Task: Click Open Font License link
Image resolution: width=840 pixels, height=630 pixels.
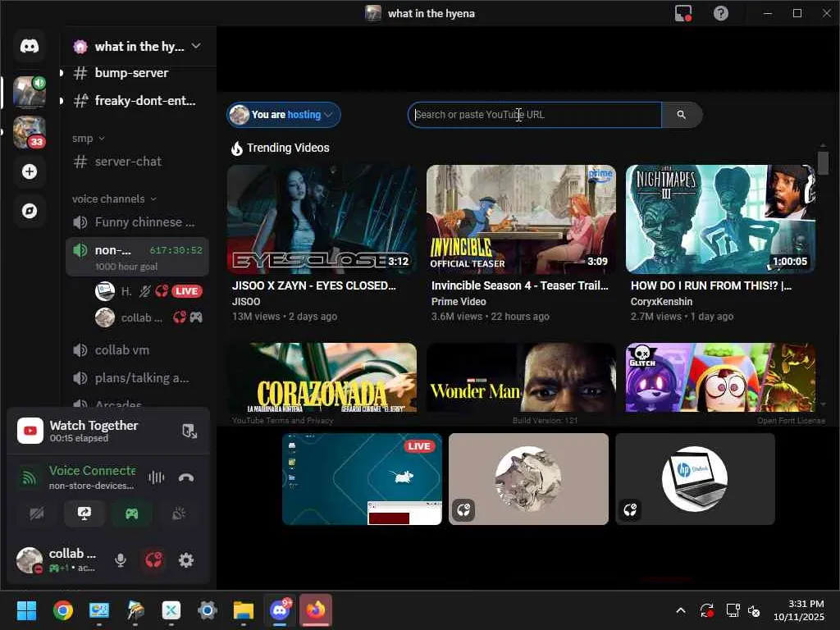Action: 791,421
